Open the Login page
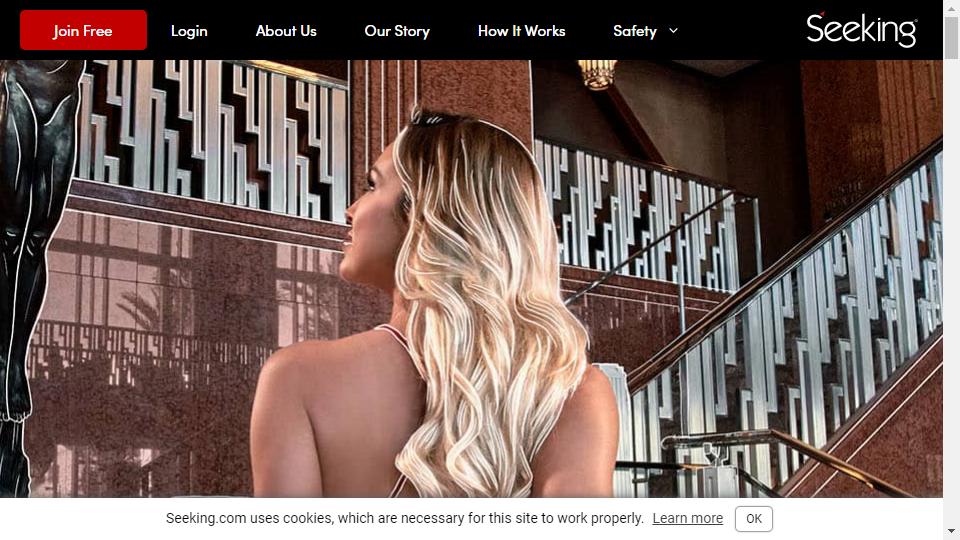 pyautogui.click(x=189, y=31)
